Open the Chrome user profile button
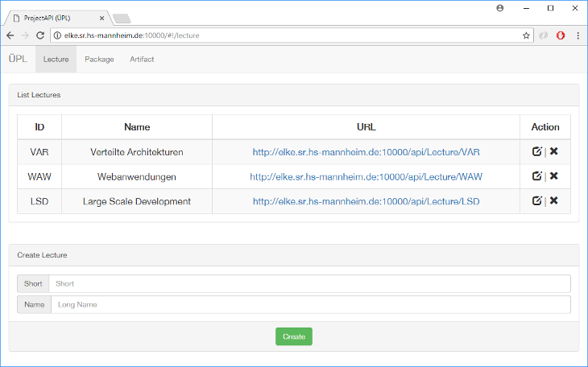 (x=500, y=8)
